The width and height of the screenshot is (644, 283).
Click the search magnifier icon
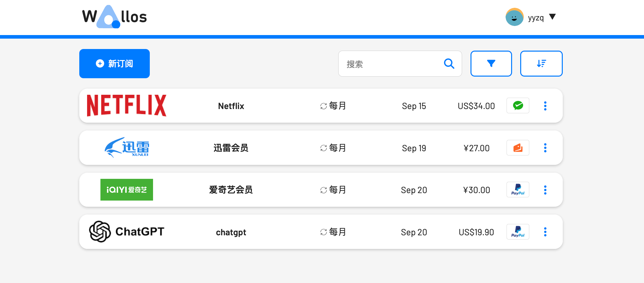click(x=449, y=64)
